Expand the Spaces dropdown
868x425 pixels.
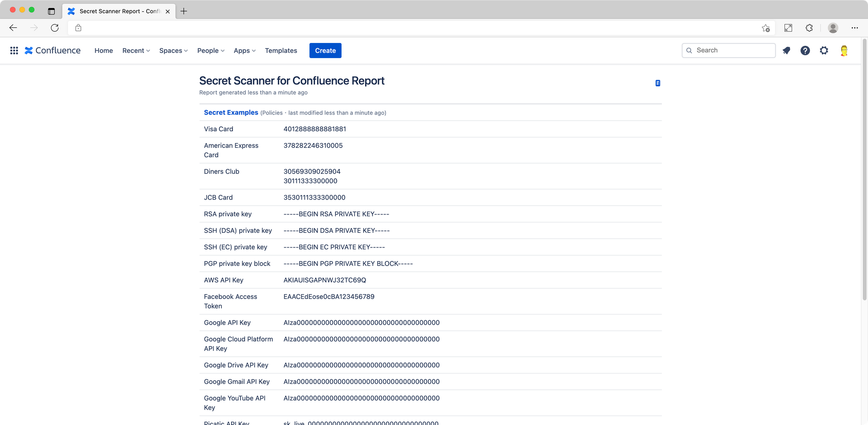pos(174,51)
